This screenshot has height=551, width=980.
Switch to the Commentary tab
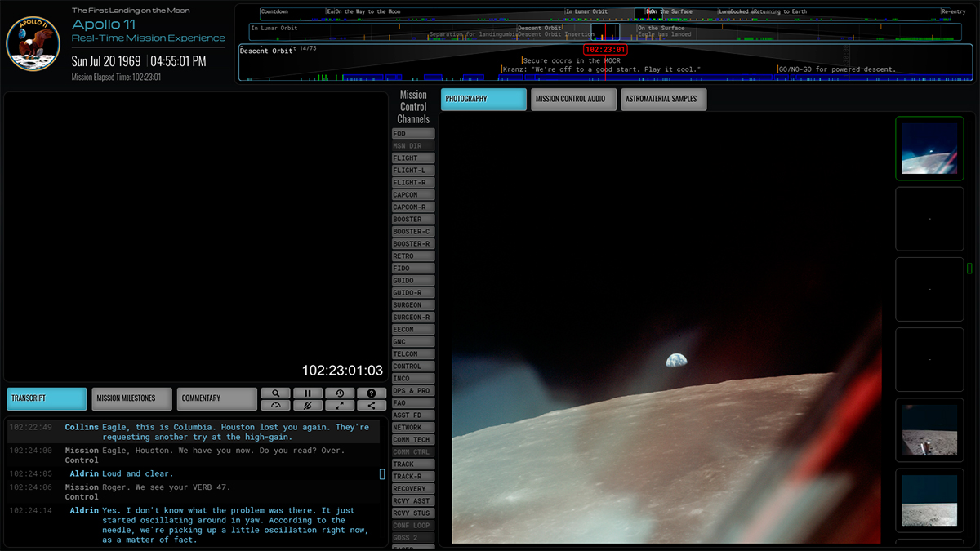[x=216, y=398]
